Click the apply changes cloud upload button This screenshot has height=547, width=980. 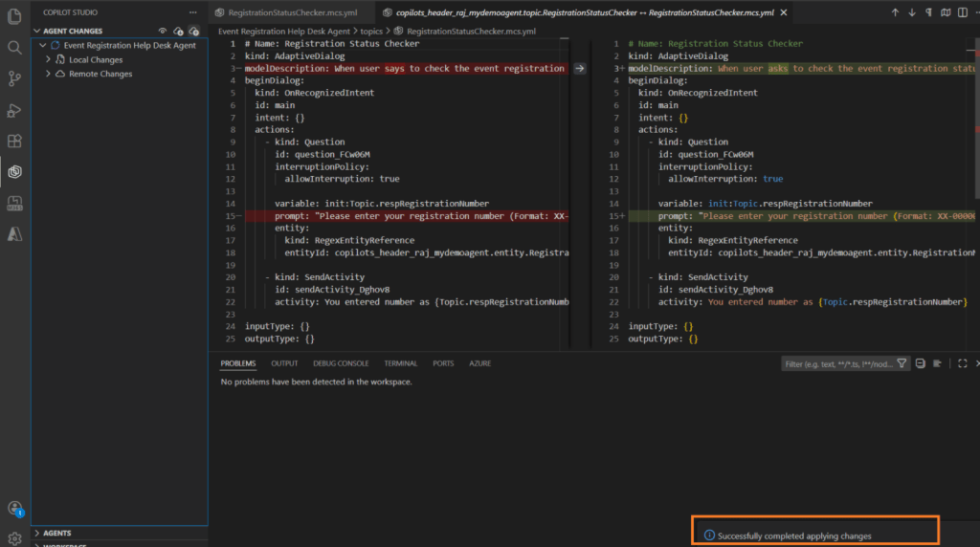(194, 32)
